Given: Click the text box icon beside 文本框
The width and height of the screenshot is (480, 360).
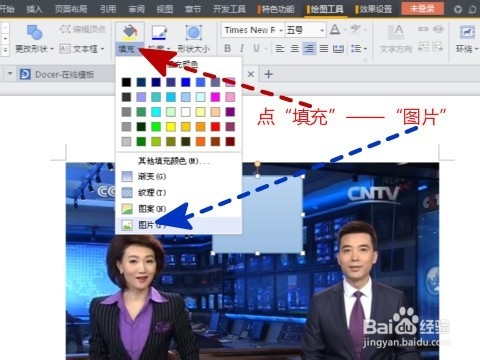Looking at the screenshot, I should point(65,49).
